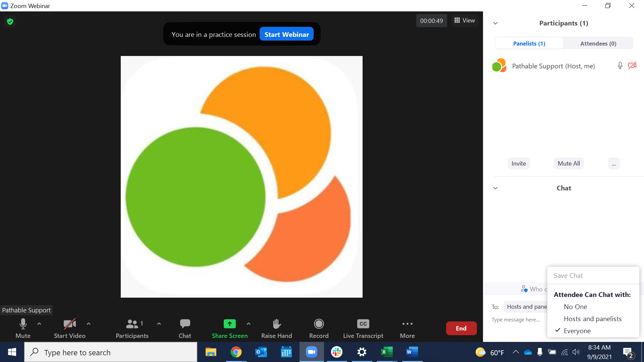Image resolution: width=644 pixels, height=362 pixels.
Task: Open File Explorer from the taskbar
Action: [211, 352]
